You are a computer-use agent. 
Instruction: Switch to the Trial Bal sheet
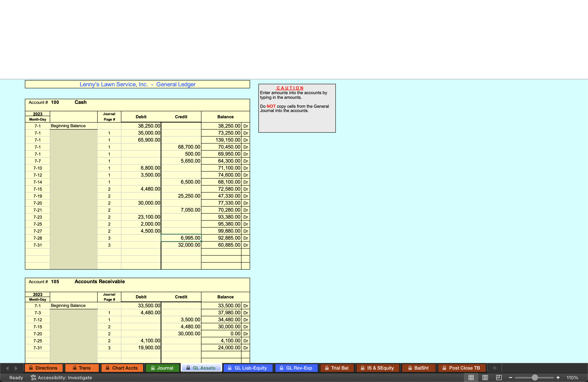click(x=337, y=368)
